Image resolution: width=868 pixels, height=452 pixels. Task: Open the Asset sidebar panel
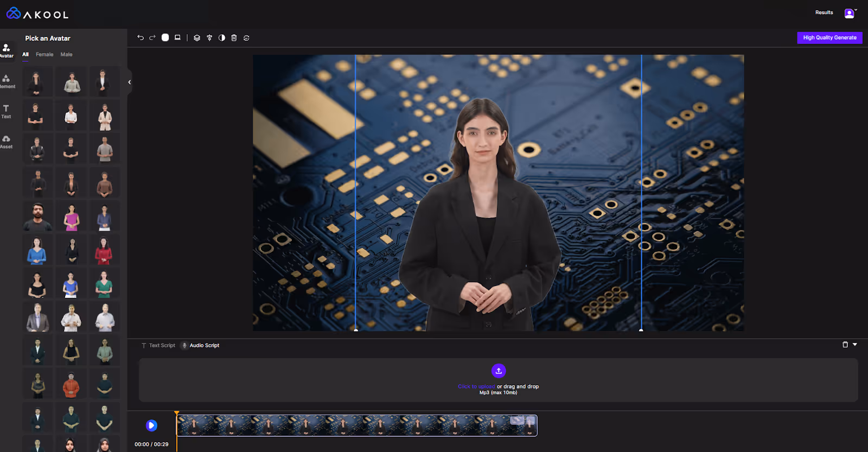click(x=7, y=142)
